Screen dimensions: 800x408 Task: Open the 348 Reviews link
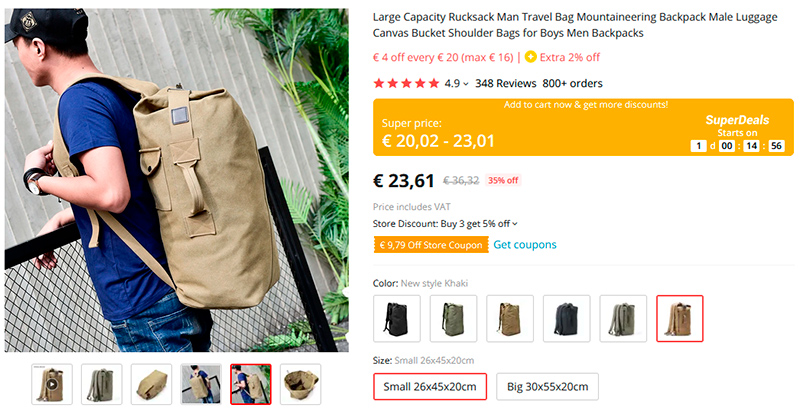click(506, 84)
